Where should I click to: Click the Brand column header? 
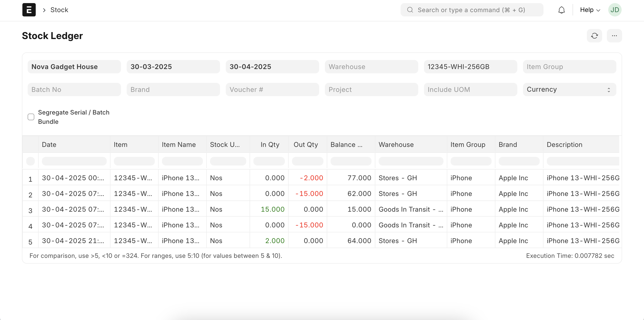519,145
